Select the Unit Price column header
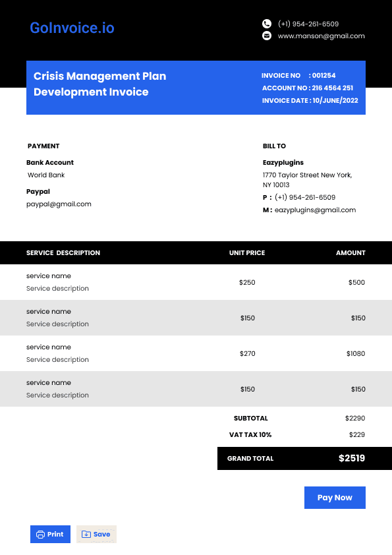Viewport: 392px width, 555px height. click(247, 252)
